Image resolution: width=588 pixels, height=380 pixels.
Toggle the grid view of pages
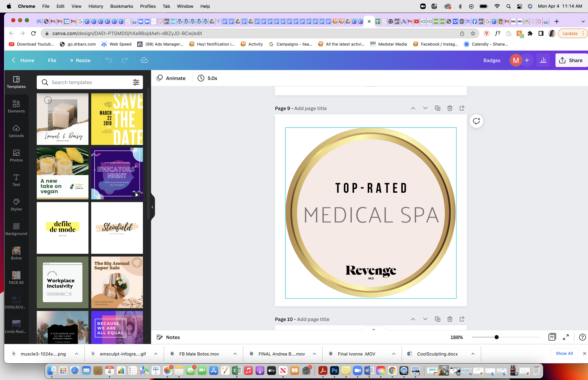point(552,337)
